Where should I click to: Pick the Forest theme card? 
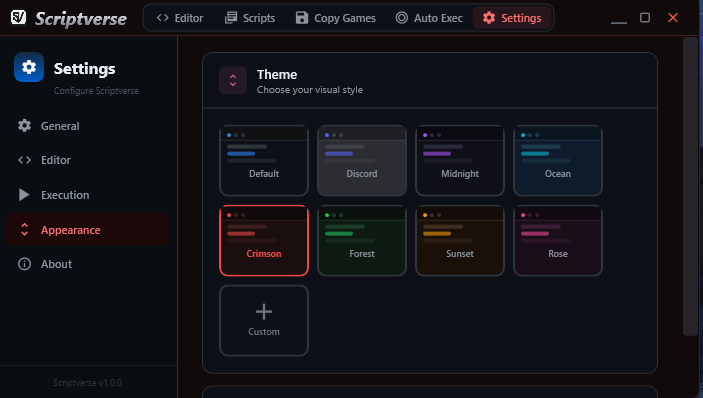(362, 241)
